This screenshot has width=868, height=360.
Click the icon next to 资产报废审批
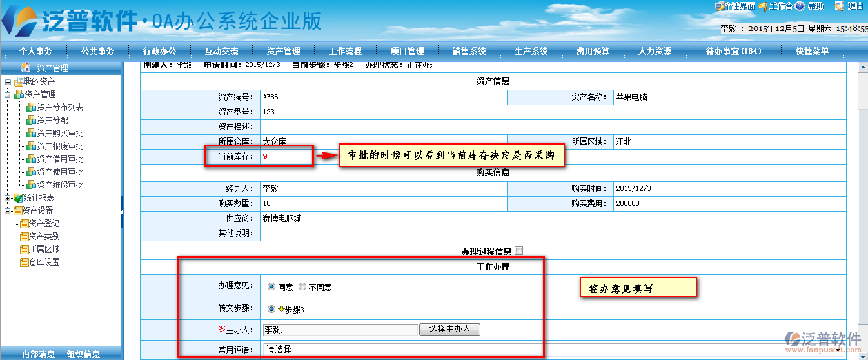(32, 146)
